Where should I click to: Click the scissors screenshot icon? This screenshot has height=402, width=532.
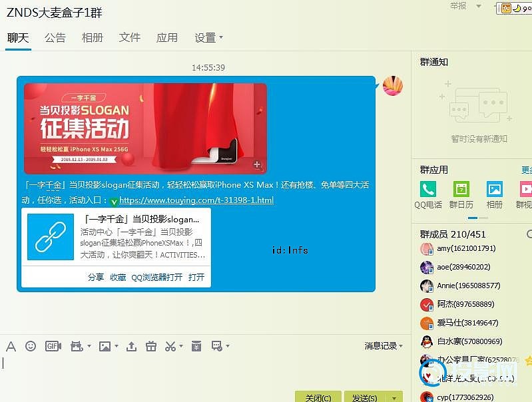click(170, 346)
